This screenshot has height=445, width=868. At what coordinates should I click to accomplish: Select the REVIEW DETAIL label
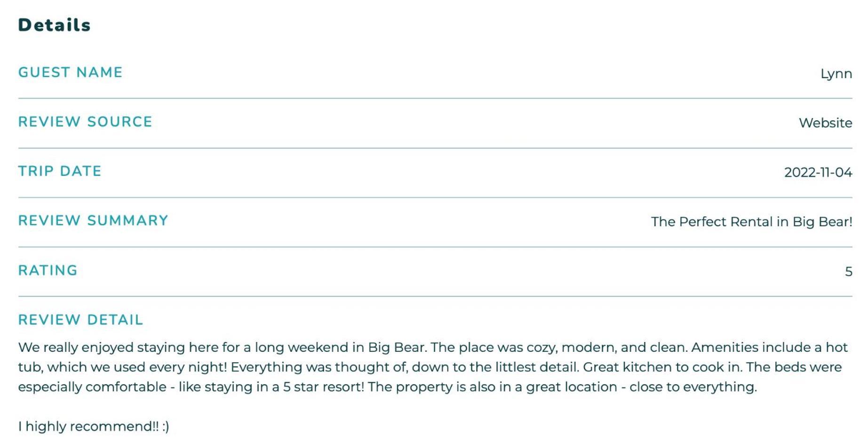[x=80, y=320]
